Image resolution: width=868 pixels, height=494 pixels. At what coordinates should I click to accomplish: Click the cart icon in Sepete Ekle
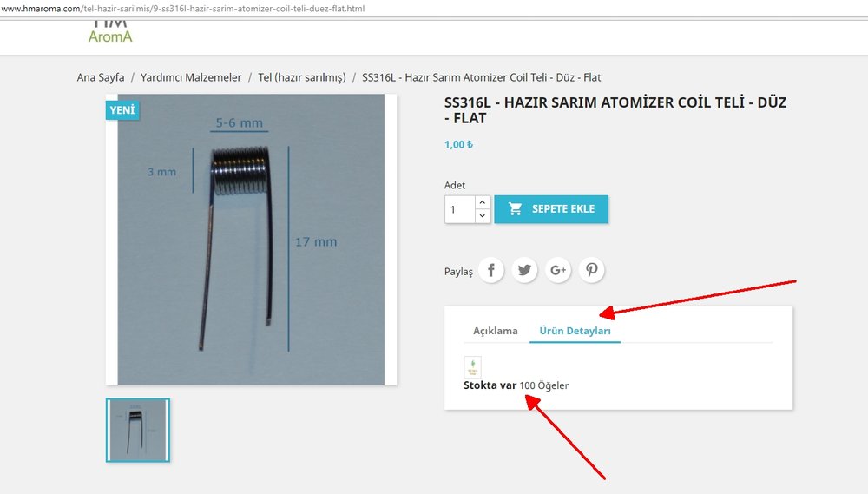click(516, 208)
